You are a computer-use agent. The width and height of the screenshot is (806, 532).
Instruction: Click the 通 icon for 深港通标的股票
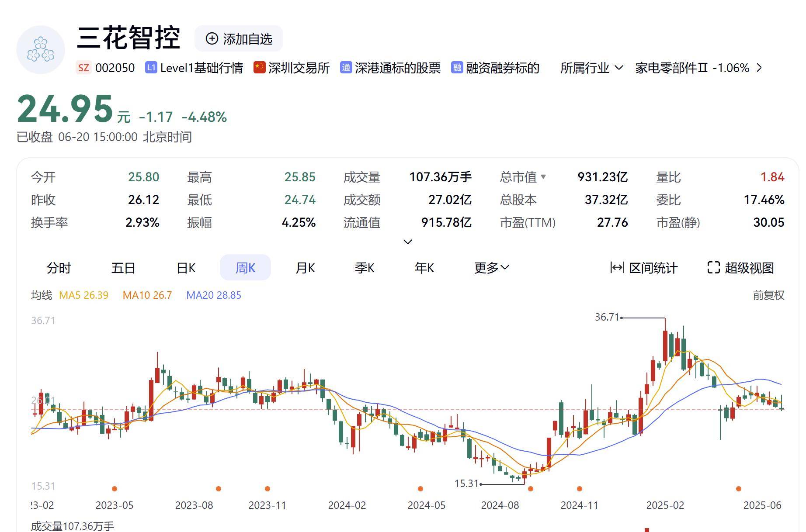pyautogui.click(x=345, y=68)
